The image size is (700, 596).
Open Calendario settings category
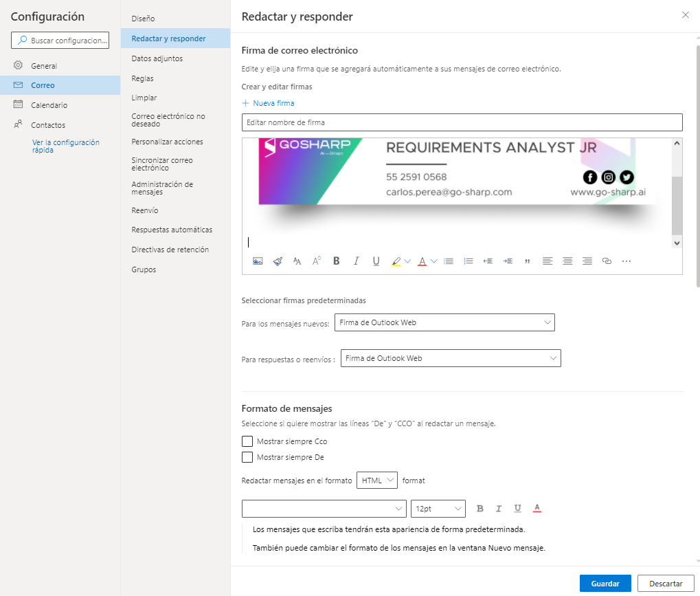tap(60, 105)
